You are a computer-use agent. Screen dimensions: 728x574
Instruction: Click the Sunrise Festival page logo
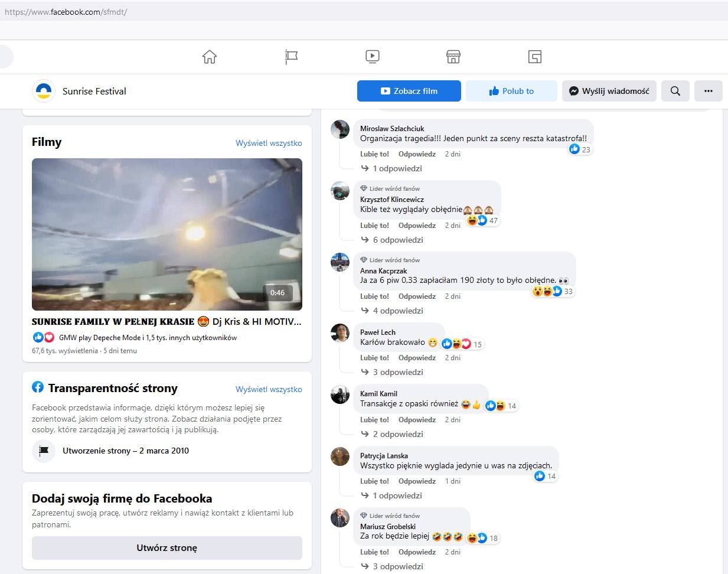click(43, 91)
